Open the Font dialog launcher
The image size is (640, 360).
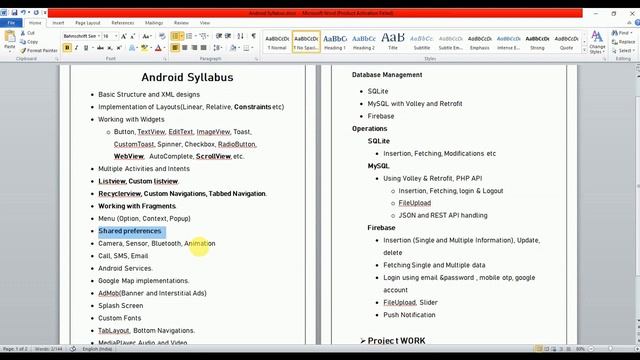pyautogui.click(x=165, y=59)
